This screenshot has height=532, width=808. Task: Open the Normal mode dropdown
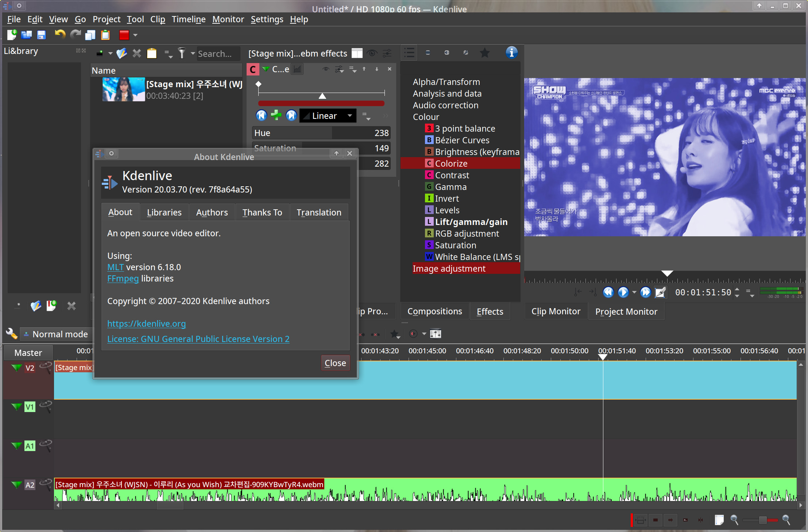56,334
